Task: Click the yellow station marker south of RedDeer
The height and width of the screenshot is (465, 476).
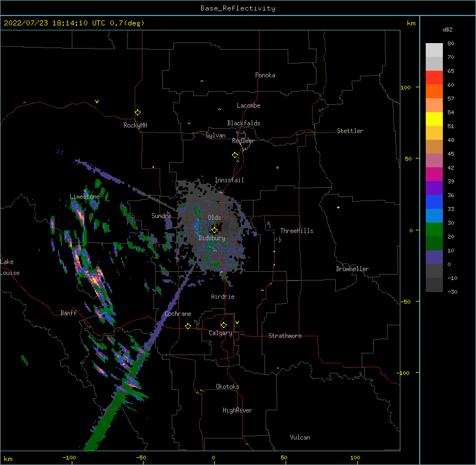Action: pyautogui.click(x=235, y=155)
